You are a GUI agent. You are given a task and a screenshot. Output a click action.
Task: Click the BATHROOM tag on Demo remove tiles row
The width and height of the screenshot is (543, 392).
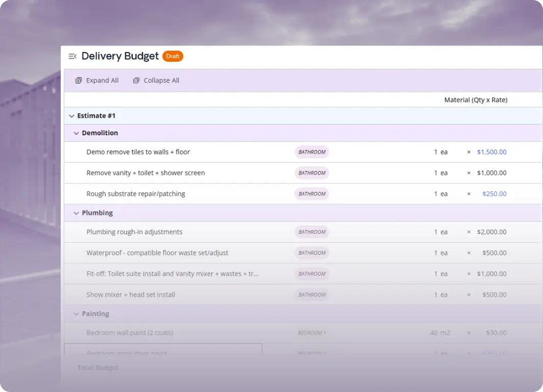(x=311, y=152)
